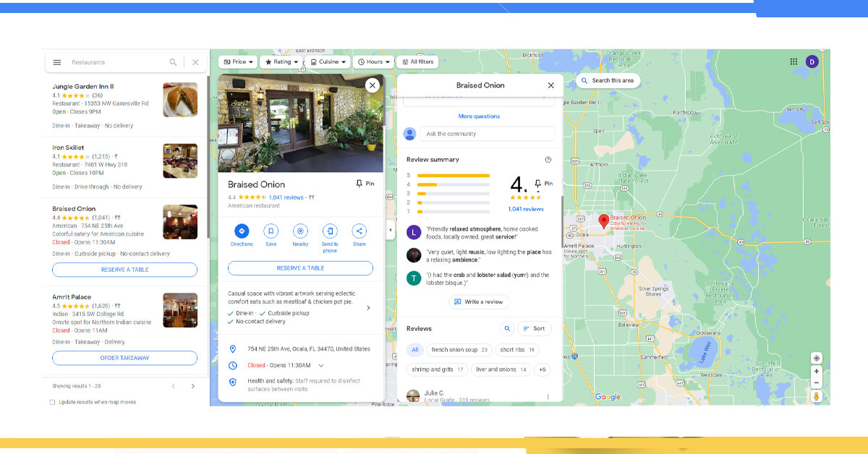This screenshot has width=868, height=454.
Task: Expand opening hours dropdown arrow
Action: tap(321, 366)
